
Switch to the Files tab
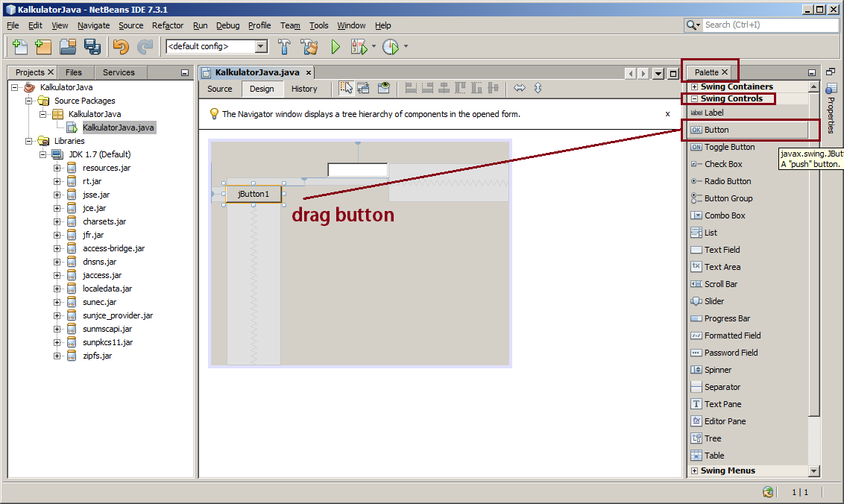(74, 72)
